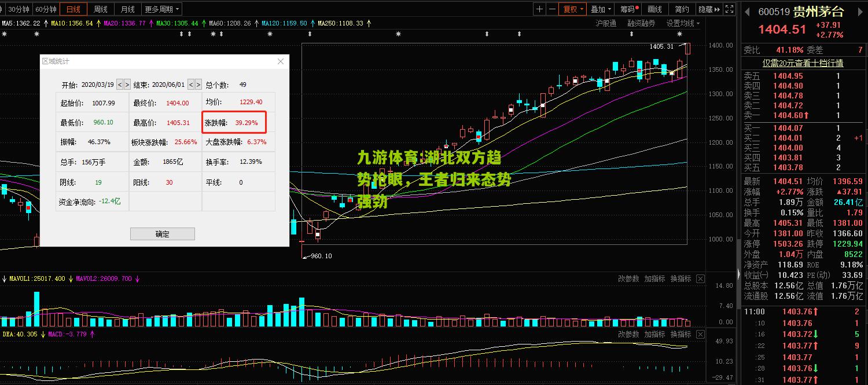Click 换指标 on the MACD panel
Screen dimensions: 868x385
[681, 334]
